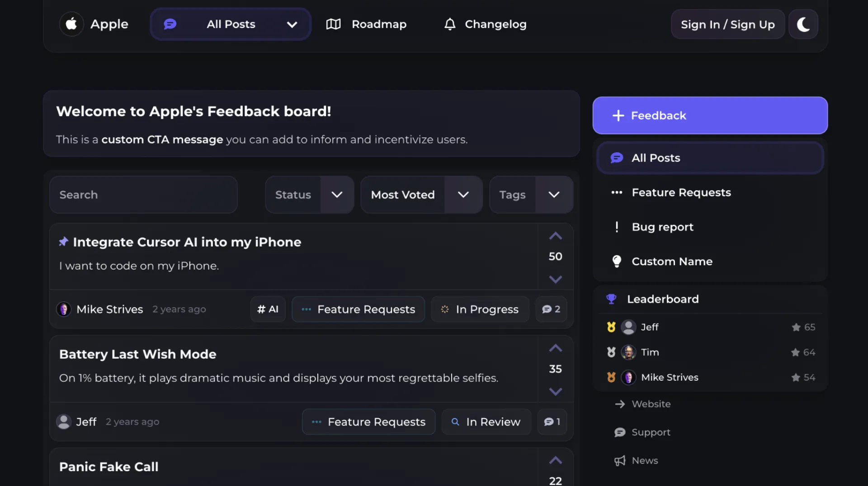Downvote the Integrate Cursor AI post
868x486 pixels.
coord(556,279)
